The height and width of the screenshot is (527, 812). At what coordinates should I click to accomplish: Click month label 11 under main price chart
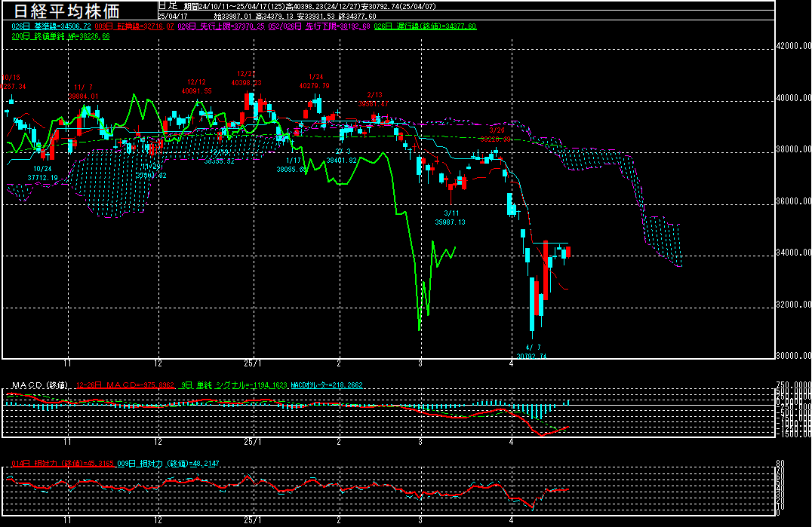click(x=67, y=363)
